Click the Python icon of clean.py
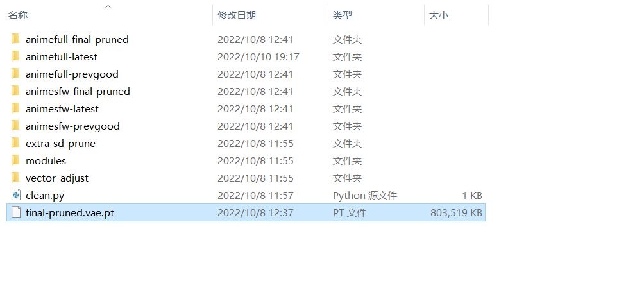Viewport: 644px width, 292px height. (16, 194)
